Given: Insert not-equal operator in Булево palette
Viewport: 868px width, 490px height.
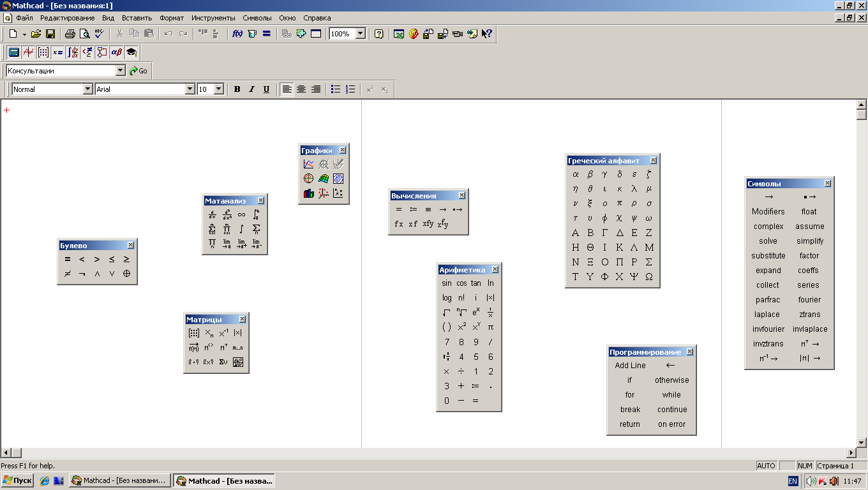Looking at the screenshot, I should click(x=67, y=274).
